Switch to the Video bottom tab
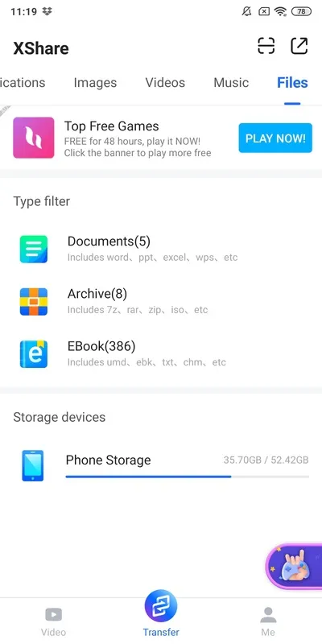Viewport: 322px width, 644px height. 53,621
